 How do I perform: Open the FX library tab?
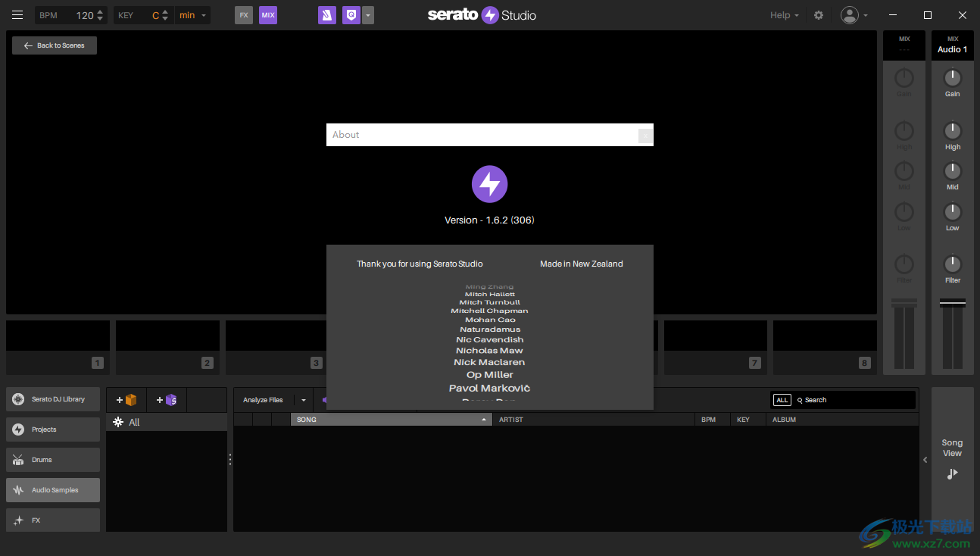pos(53,520)
